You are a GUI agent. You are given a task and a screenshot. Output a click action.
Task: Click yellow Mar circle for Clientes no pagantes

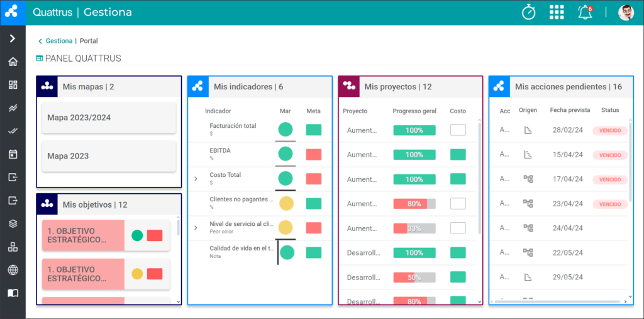tap(286, 203)
